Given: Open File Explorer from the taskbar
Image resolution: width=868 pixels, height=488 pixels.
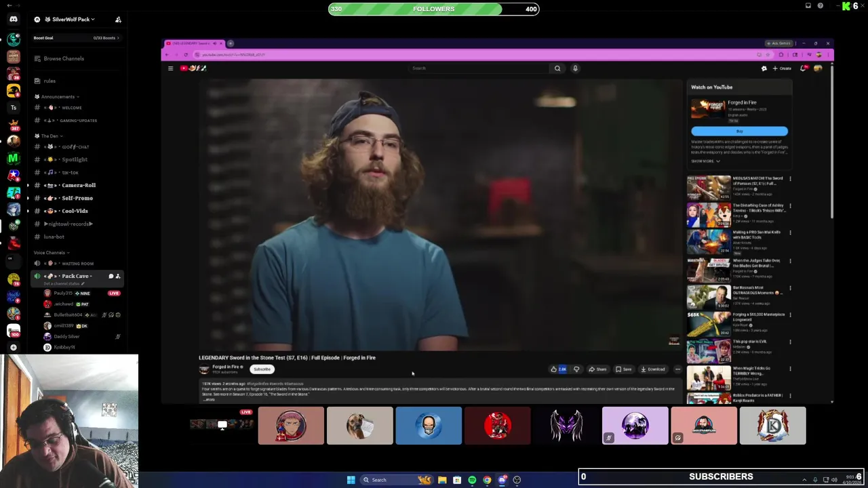Looking at the screenshot, I should (442, 480).
